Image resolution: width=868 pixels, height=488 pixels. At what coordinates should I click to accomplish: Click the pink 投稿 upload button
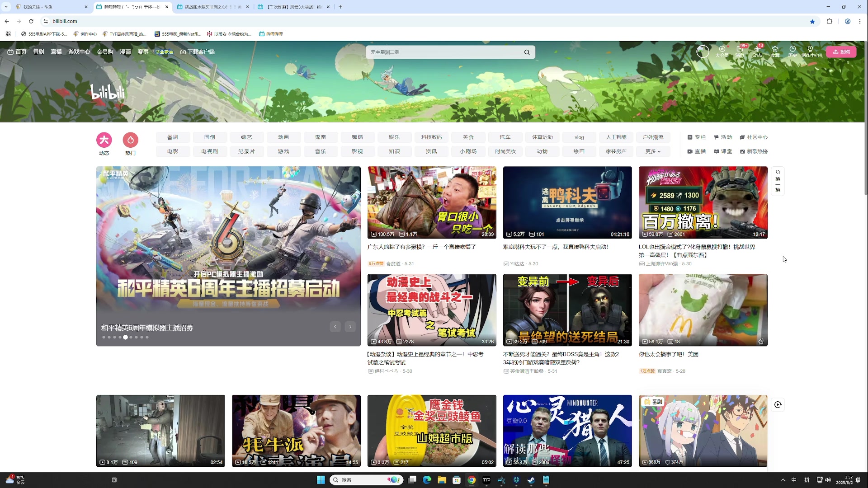[841, 52]
